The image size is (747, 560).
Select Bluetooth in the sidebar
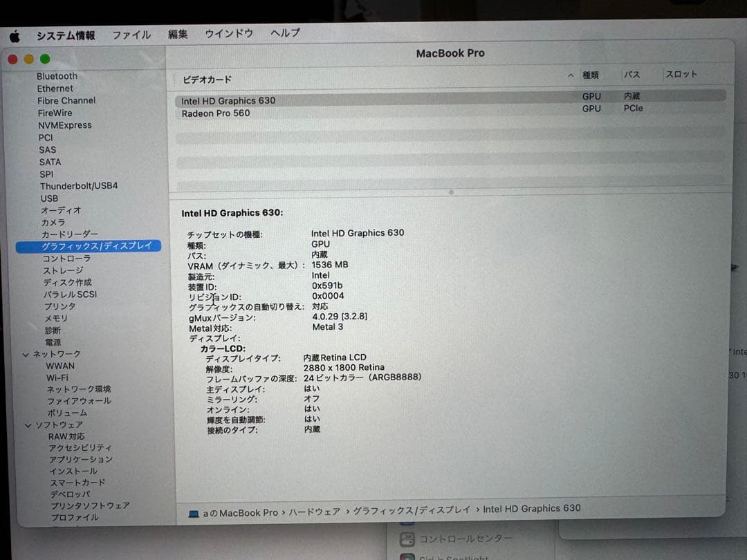57,75
